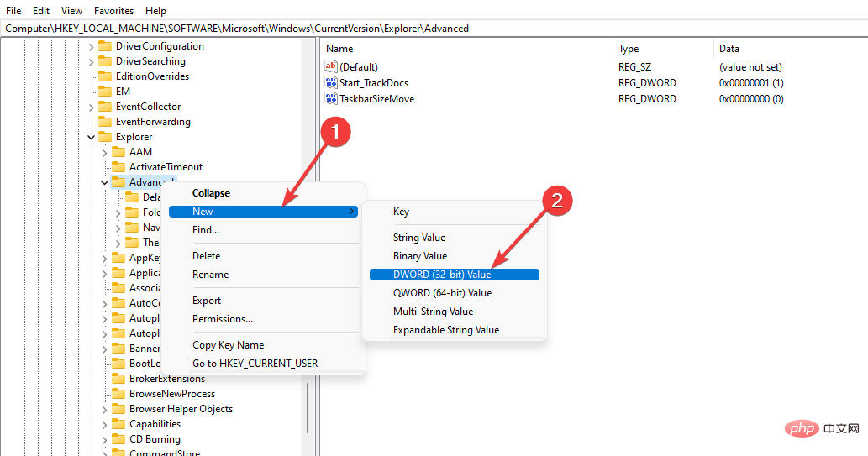
Task: Expand the EventCollector key
Action: tap(92, 107)
